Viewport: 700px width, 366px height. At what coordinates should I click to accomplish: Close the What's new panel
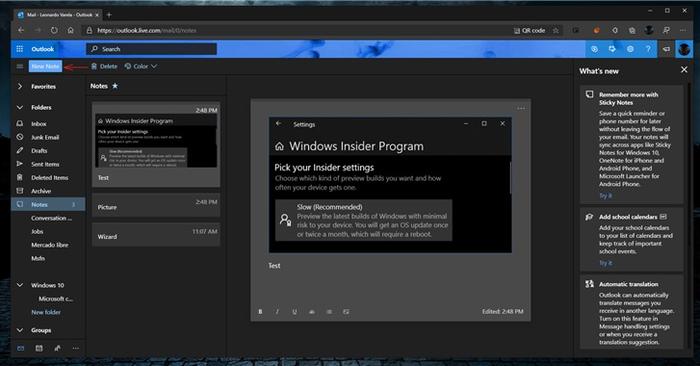tap(684, 70)
